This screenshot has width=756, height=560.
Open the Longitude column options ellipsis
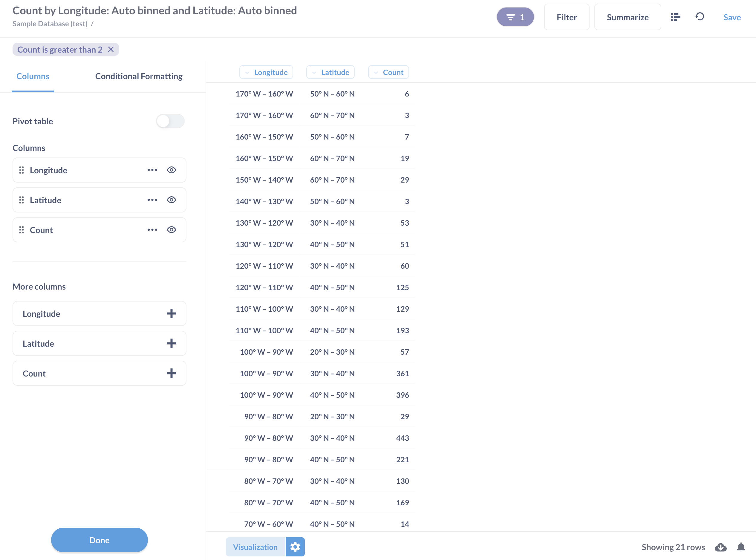tap(152, 170)
